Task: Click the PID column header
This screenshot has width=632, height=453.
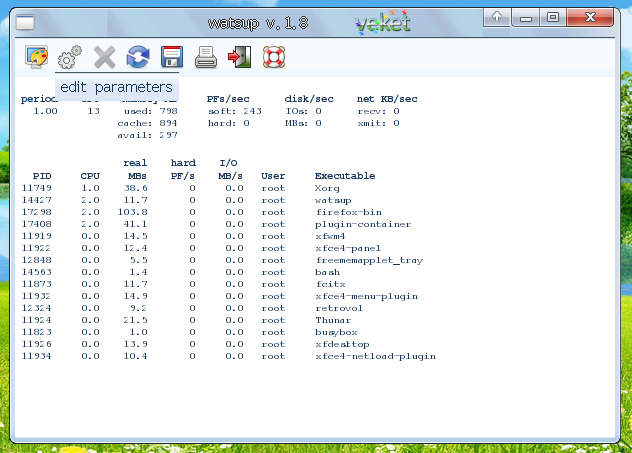Action: (x=42, y=176)
